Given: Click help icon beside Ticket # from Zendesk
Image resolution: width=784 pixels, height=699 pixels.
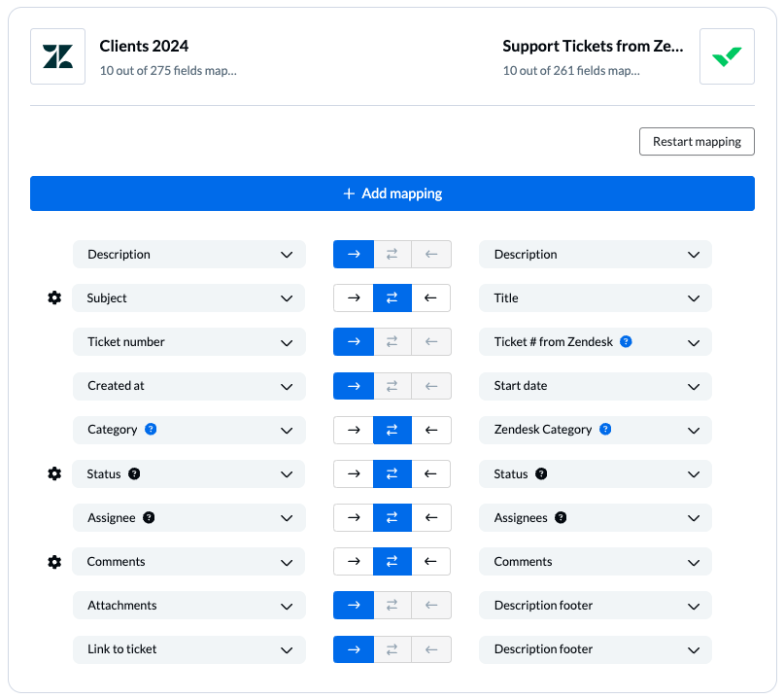Looking at the screenshot, I should pos(626,342).
